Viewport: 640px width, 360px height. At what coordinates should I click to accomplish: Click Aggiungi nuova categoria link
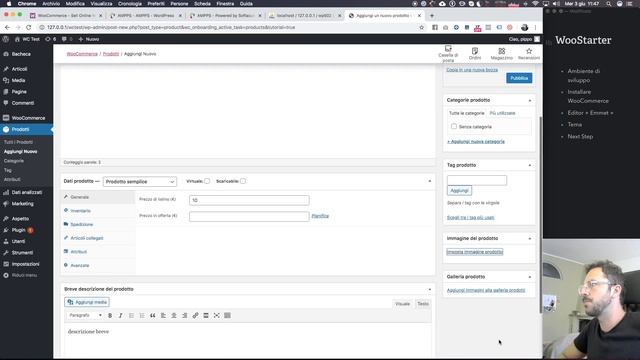tap(476, 142)
